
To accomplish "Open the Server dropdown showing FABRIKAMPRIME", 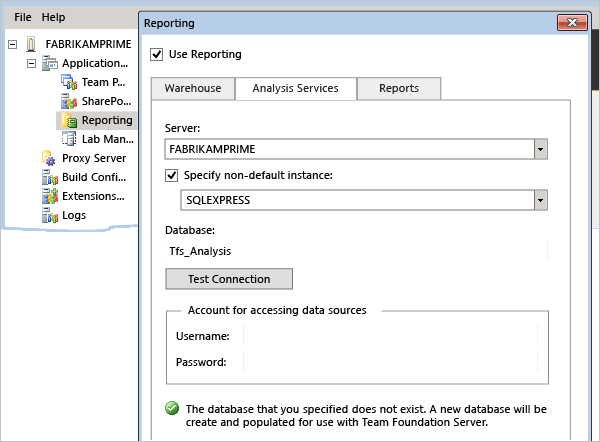I will [540, 149].
